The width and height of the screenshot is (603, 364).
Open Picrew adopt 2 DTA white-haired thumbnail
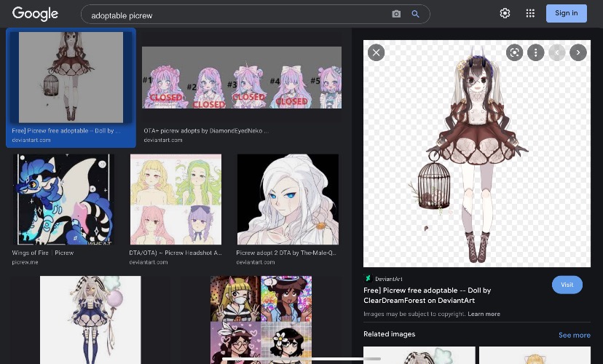pyautogui.click(x=288, y=199)
